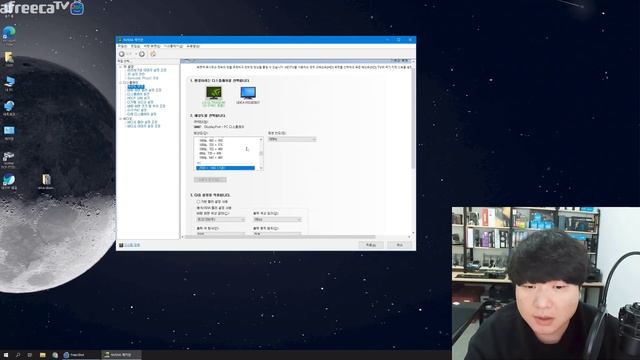Open Adjust video image settings
Screen dimensions: 640x360
tap(144, 127)
